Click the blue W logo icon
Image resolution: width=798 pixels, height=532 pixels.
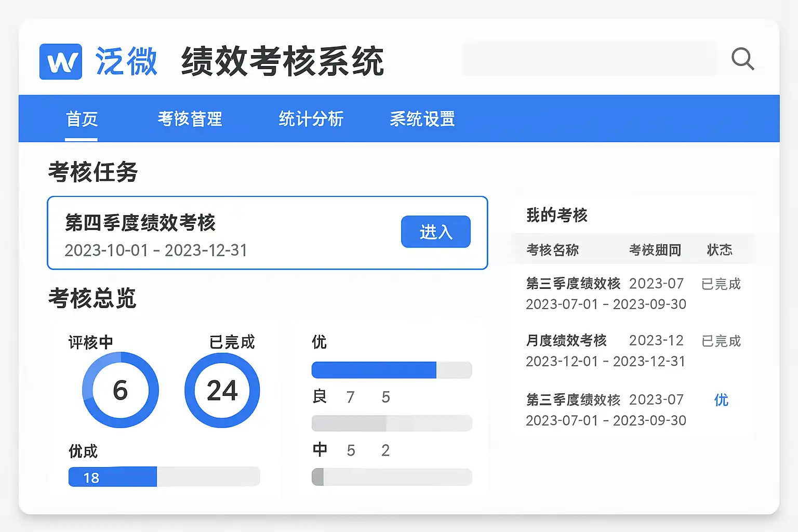click(x=61, y=62)
